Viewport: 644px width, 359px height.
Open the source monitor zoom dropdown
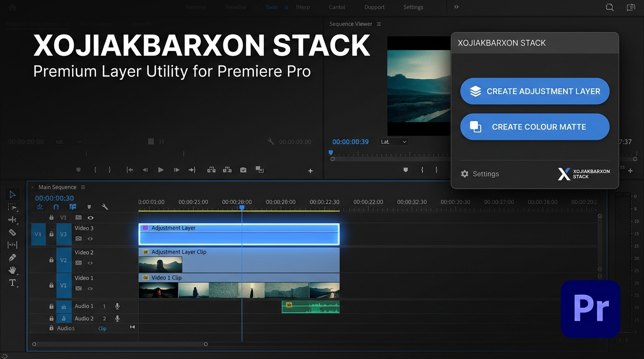coord(68,142)
